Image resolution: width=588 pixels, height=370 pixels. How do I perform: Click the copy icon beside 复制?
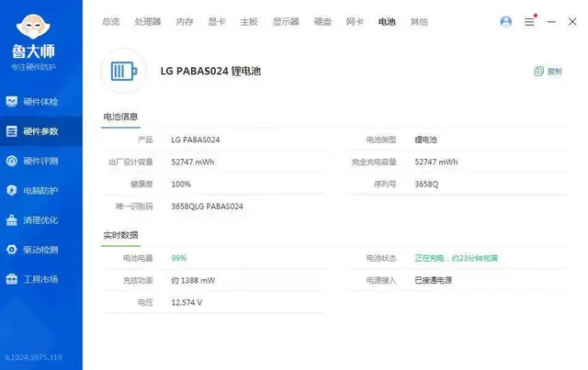pyautogui.click(x=538, y=72)
